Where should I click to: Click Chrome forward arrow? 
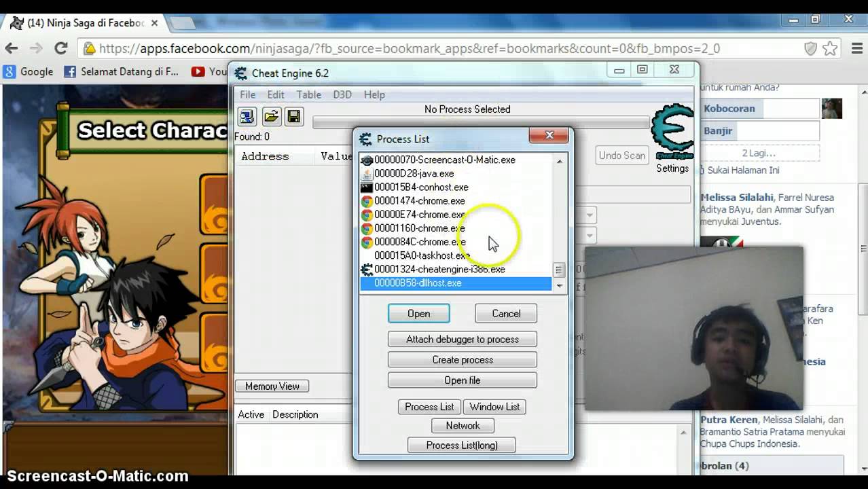click(x=36, y=48)
